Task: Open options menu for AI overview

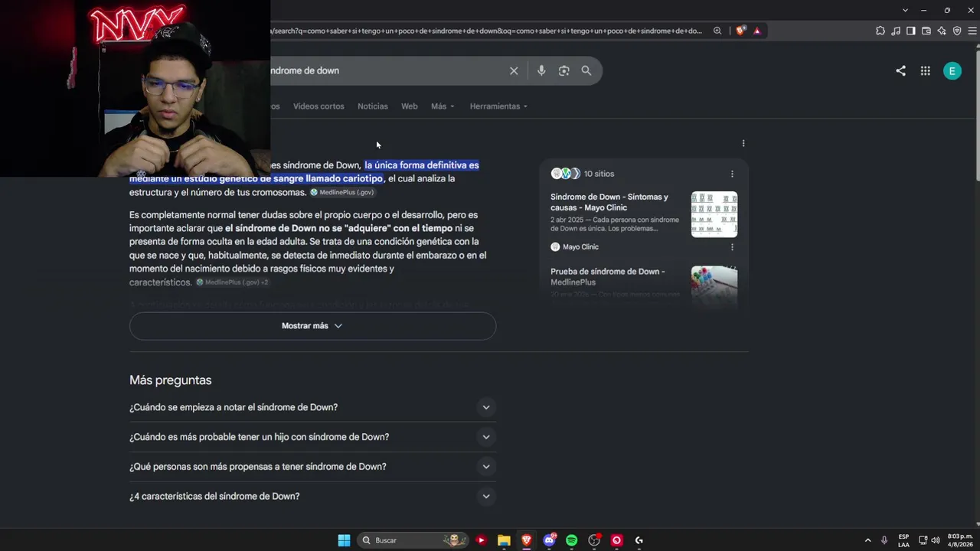Action: [x=743, y=143]
